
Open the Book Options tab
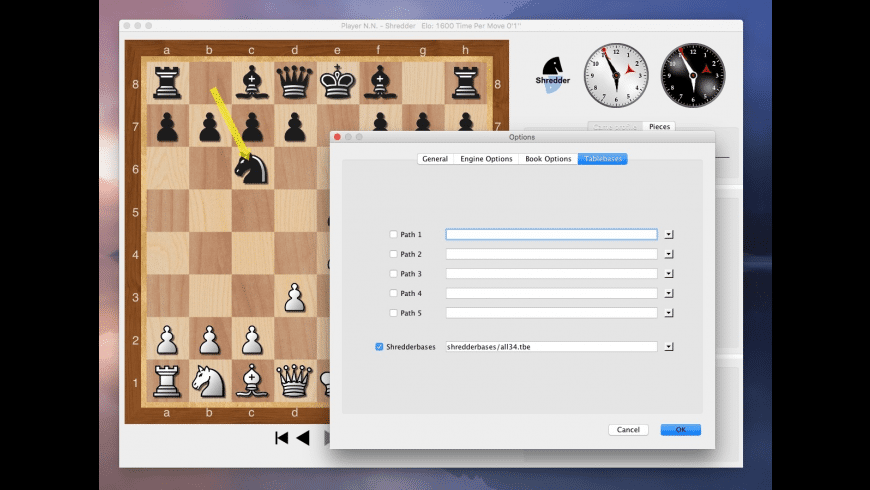coord(548,159)
